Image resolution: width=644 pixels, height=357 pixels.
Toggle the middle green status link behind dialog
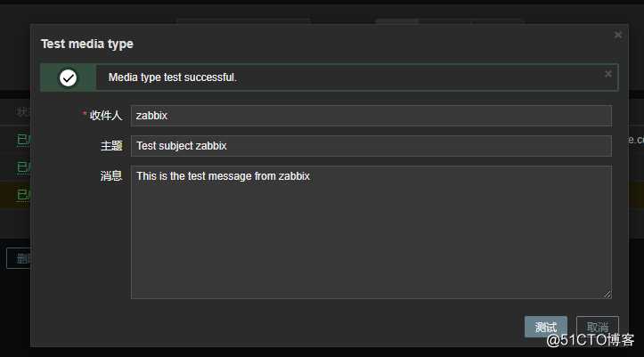click(x=23, y=167)
